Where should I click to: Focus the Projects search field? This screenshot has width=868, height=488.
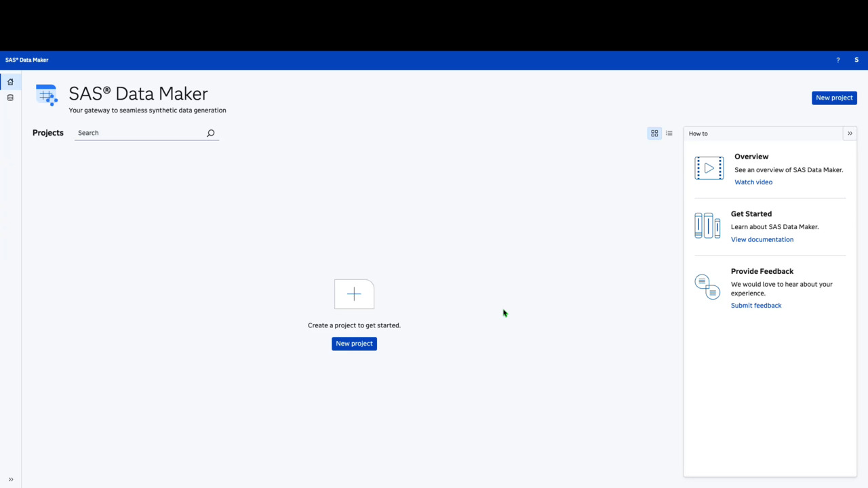(x=146, y=133)
